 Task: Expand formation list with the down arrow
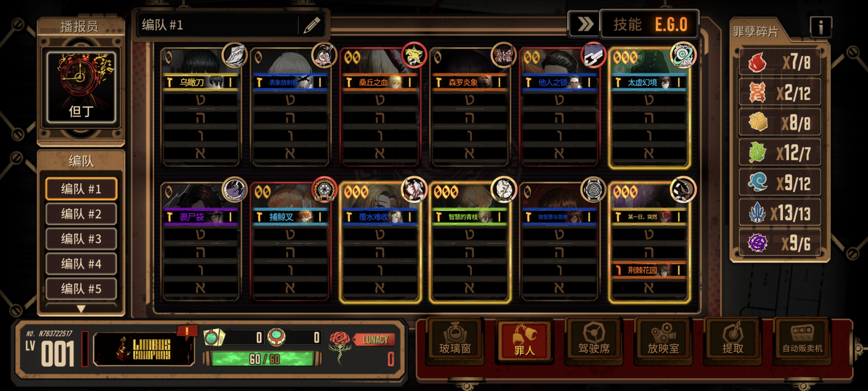tap(81, 309)
